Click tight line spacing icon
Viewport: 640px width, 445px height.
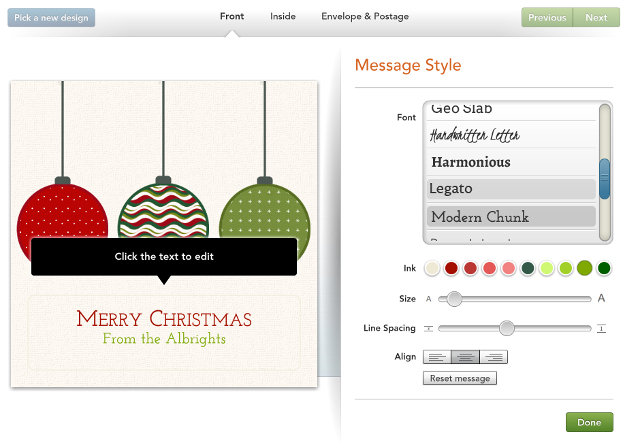click(x=428, y=328)
